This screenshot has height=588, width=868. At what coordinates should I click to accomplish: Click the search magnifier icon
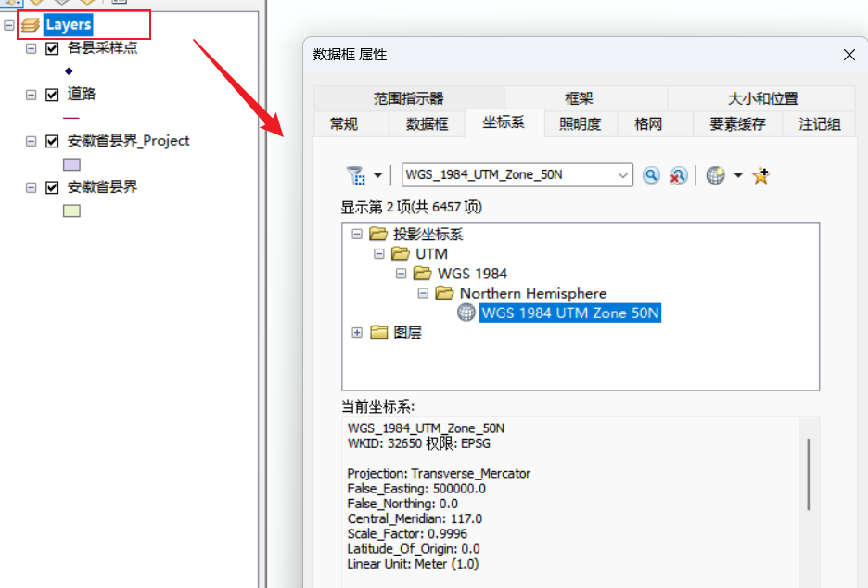tap(652, 175)
